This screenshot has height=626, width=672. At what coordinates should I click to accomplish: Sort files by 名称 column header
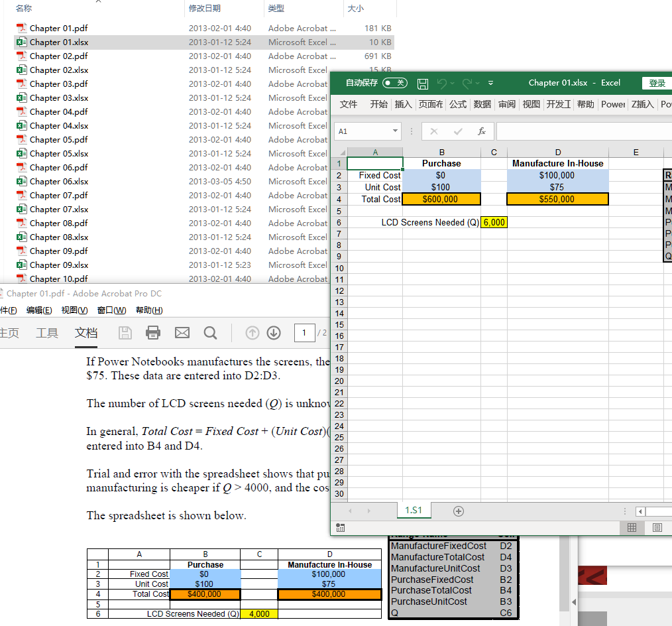click(24, 8)
